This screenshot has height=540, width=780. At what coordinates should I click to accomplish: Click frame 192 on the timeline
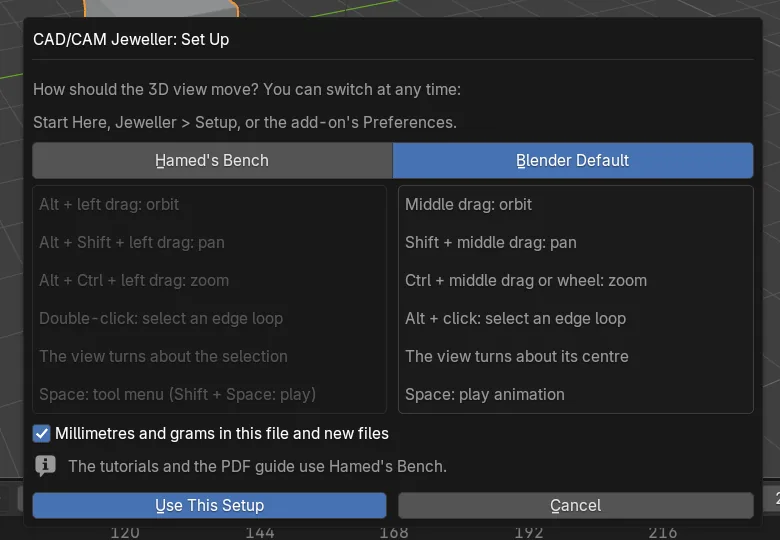[x=528, y=533]
